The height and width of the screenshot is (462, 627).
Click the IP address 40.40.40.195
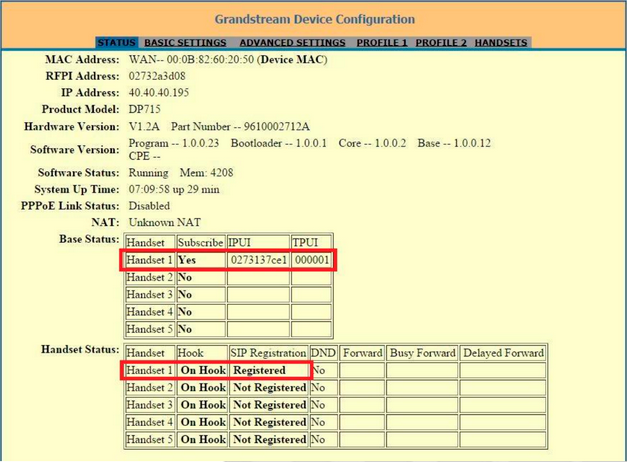click(159, 93)
